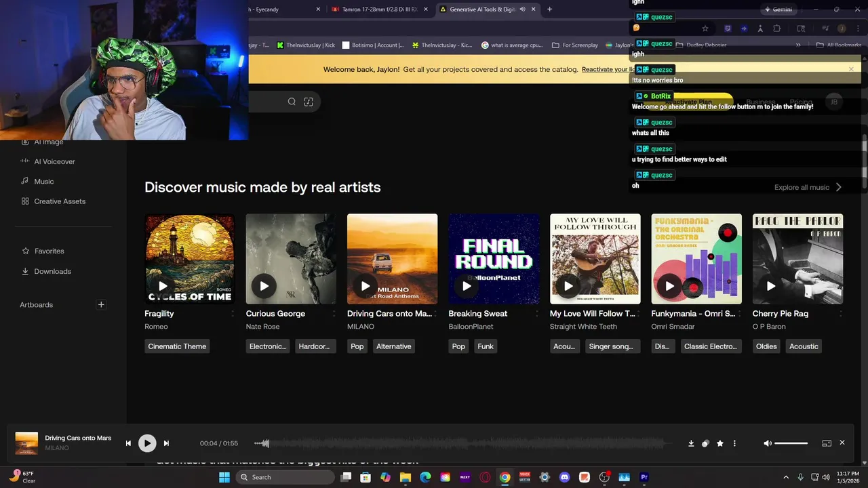The width and height of the screenshot is (868, 488).
Task: Adjust the player volume slider
Action: pyautogui.click(x=791, y=443)
